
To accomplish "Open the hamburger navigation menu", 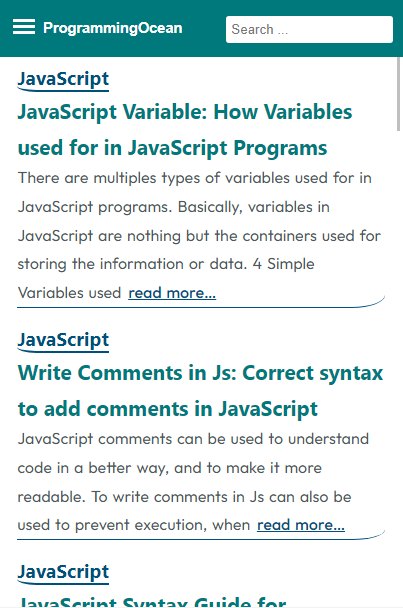I will pyautogui.click(x=24, y=27).
